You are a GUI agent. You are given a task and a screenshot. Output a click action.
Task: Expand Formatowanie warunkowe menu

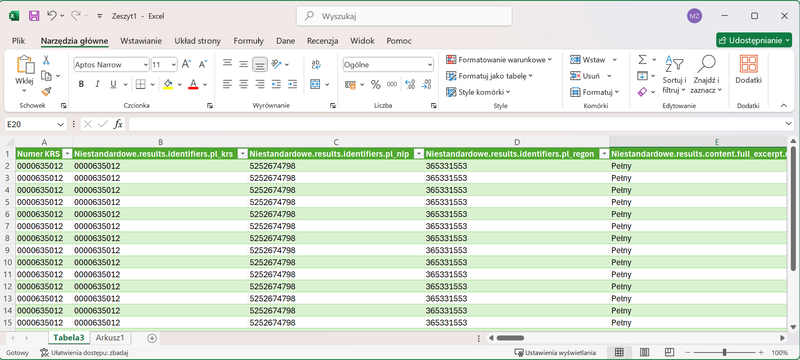[498, 60]
